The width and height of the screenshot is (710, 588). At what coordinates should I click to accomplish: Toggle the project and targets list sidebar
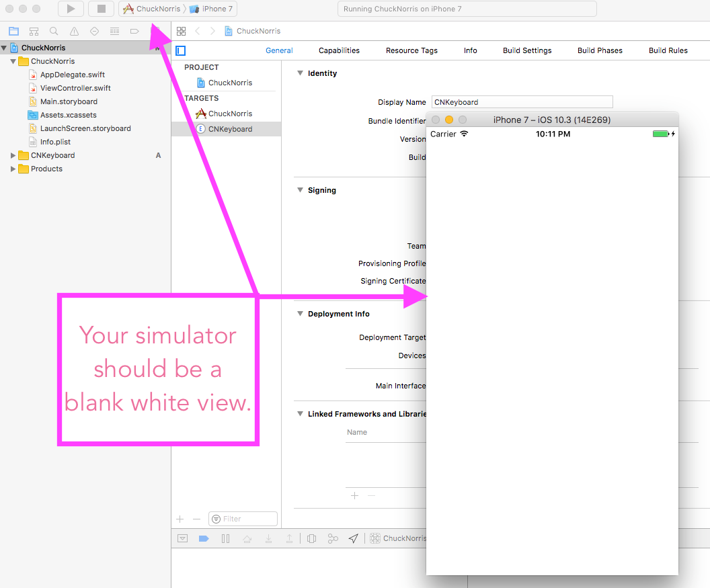tap(181, 50)
